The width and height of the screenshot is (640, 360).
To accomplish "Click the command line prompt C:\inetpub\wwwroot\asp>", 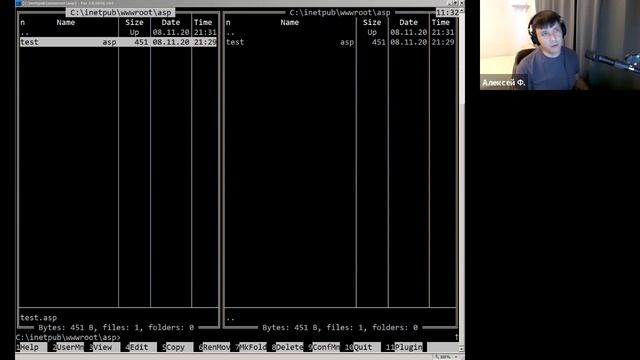I will [x=68, y=338].
